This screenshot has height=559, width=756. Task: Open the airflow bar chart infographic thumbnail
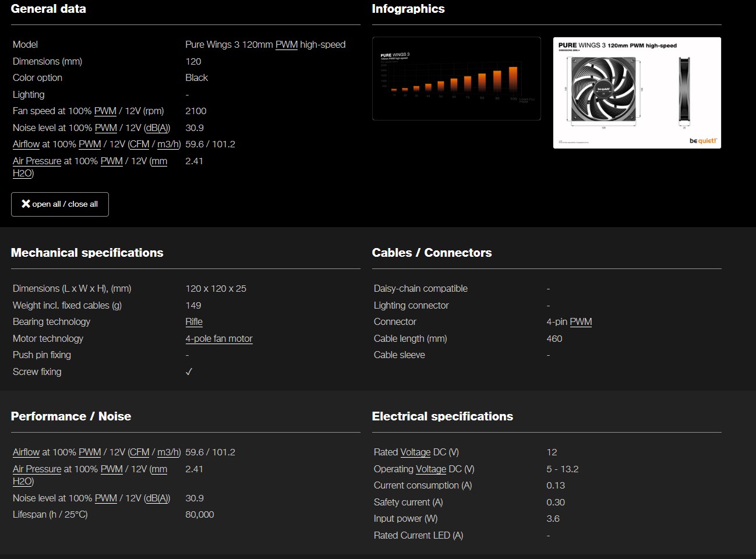point(457,79)
